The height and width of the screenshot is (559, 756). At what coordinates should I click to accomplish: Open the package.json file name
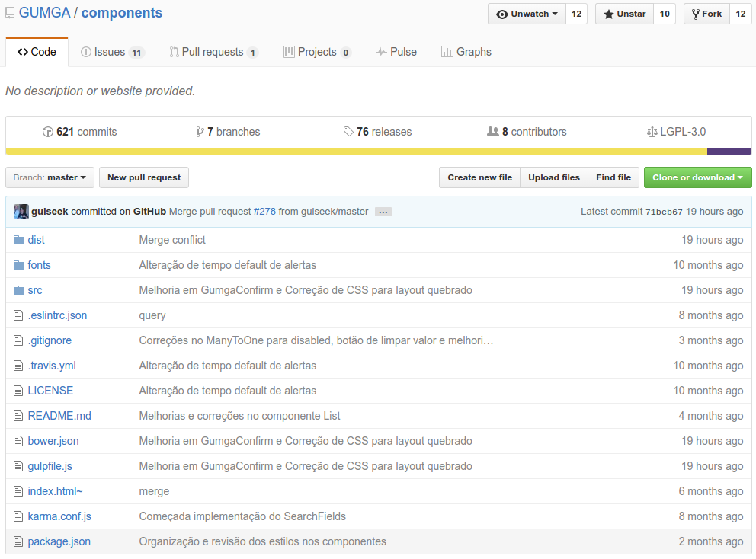pyautogui.click(x=59, y=541)
